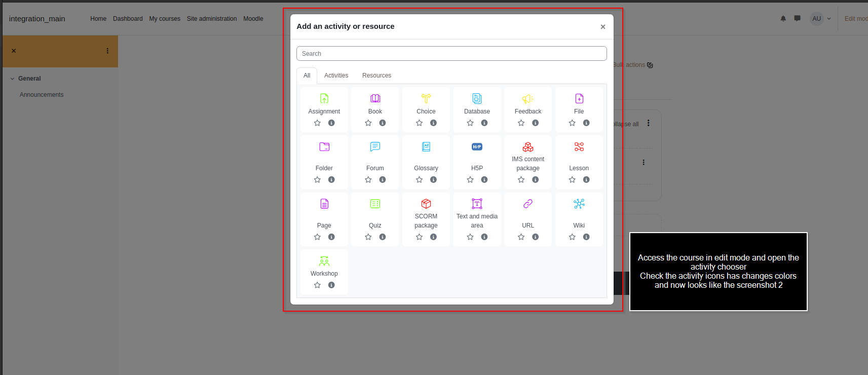The height and width of the screenshot is (375, 868).
Task: Go to Dashboard in the top navigation
Action: click(128, 19)
